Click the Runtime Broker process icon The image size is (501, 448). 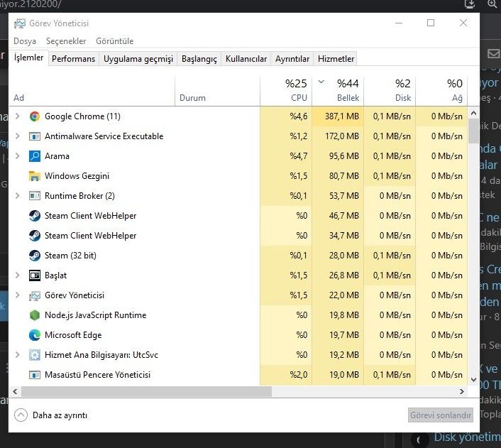(x=35, y=196)
